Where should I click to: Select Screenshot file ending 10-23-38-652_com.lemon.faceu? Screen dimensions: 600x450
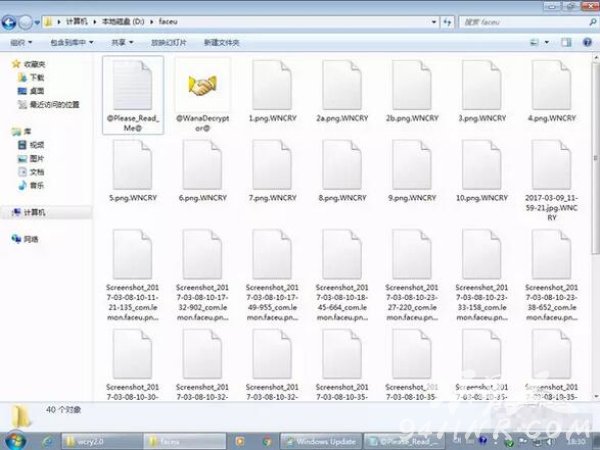click(552, 275)
